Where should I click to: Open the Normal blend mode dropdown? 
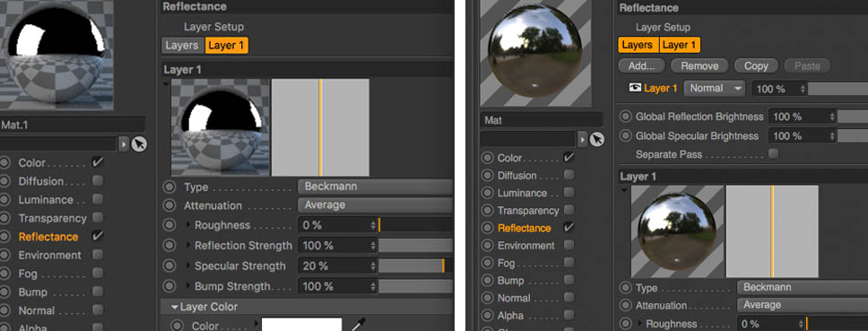715,88
